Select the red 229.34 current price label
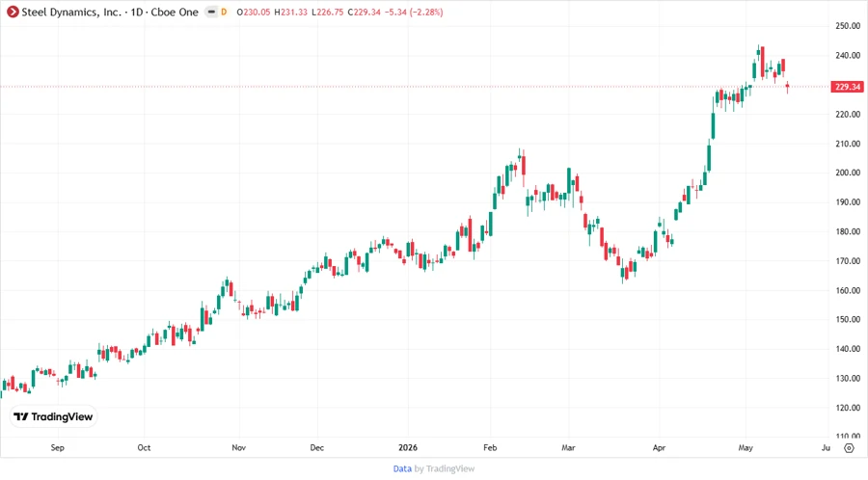This screenshot has height=480, width=868. pyautogui.click(x=847, y=87)
